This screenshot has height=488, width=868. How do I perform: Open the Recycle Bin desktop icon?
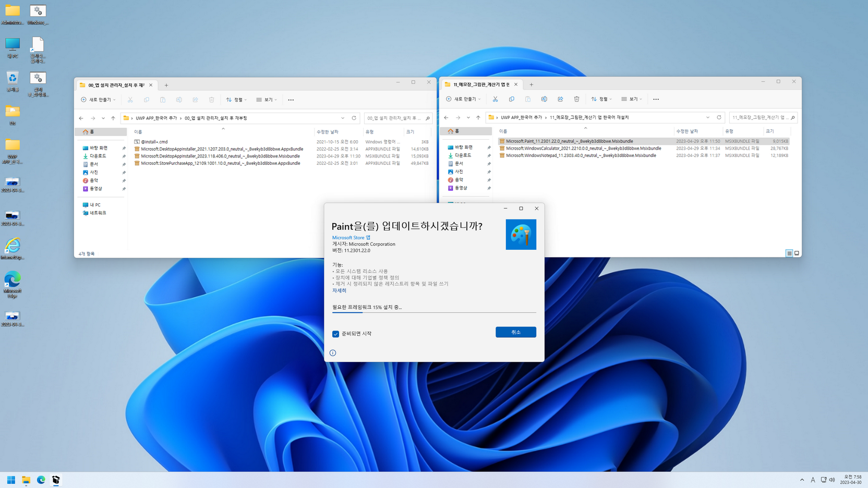click(x=13, y=82)
